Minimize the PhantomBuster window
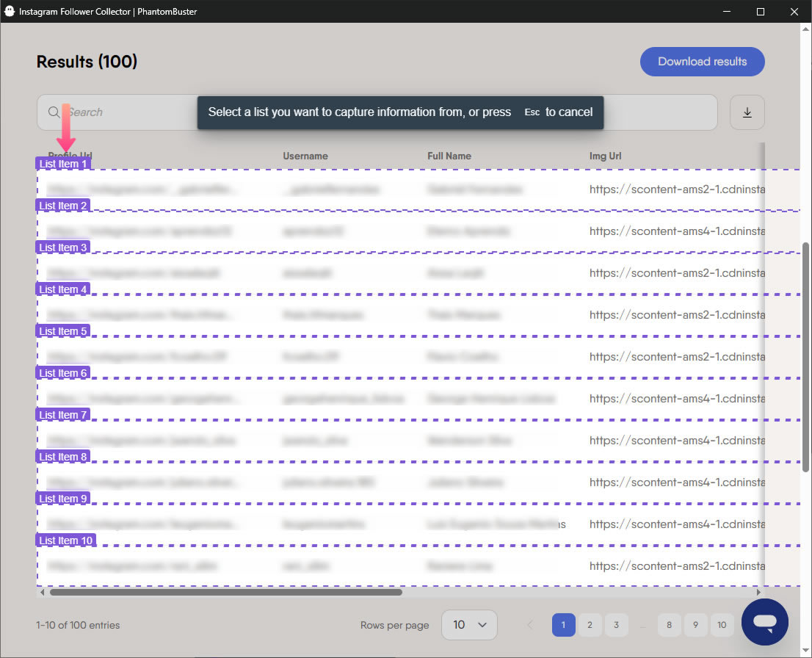The width and height of the screenshot is (812, 658). click(727, 12)
